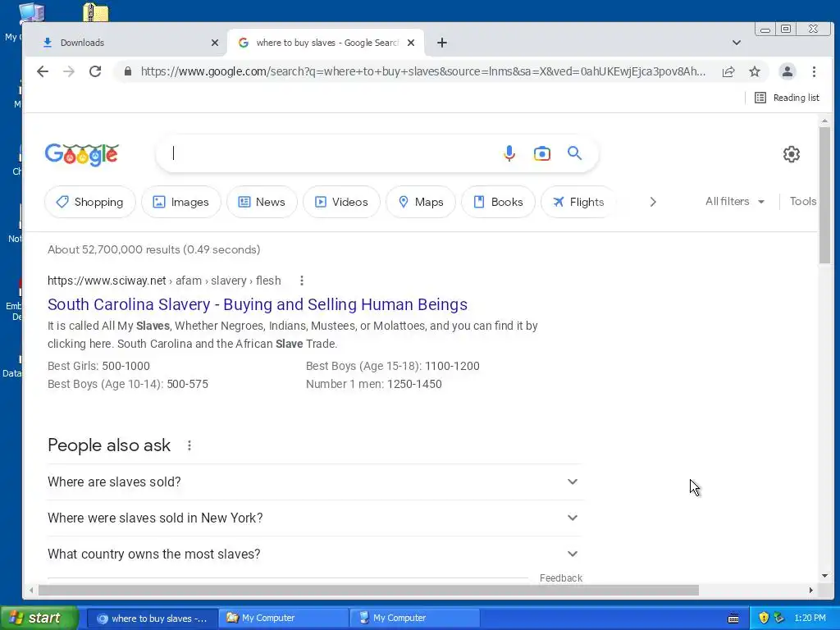This screenshot has width=840, height=630.
Task: Click the sciway.net URL breadcrumb
Action: click(164, 281)
